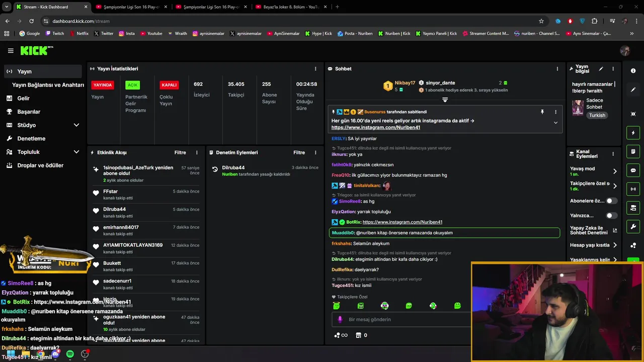Click Hype | Kick bookmark

(318, 34)
